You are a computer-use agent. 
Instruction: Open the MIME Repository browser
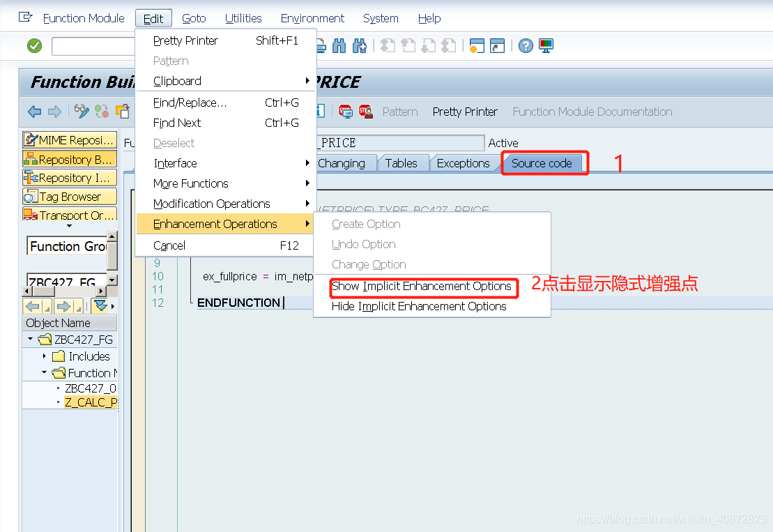point(70,140)
